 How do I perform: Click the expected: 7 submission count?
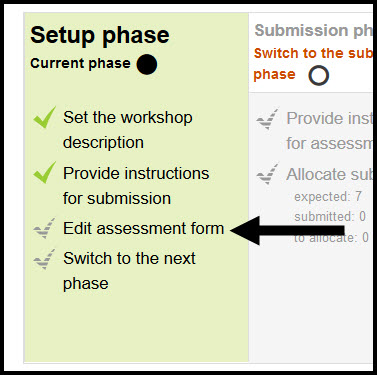click(x=328, y=197)
